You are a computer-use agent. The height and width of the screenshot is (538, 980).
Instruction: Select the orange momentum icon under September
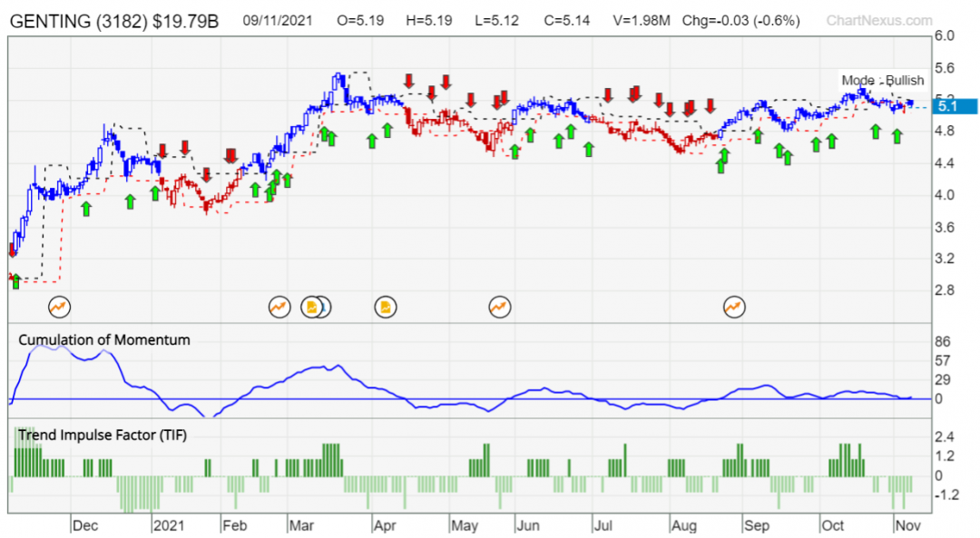coord(734,307)
